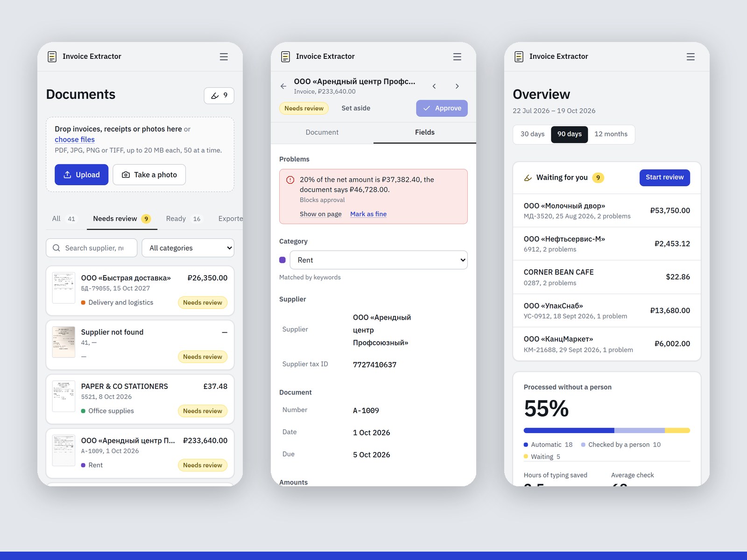Go to next invoice chevron
747x560 pixels.
point(457,86)
